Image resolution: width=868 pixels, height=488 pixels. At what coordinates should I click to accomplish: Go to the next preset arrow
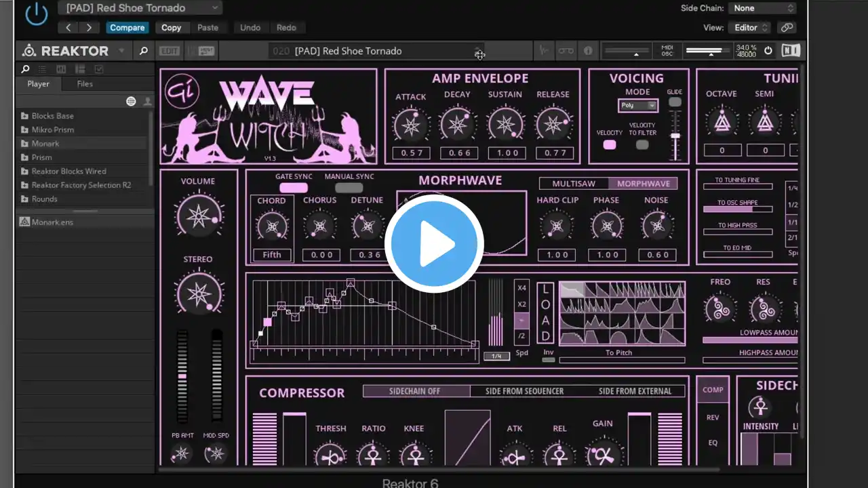tap(89, 28)
